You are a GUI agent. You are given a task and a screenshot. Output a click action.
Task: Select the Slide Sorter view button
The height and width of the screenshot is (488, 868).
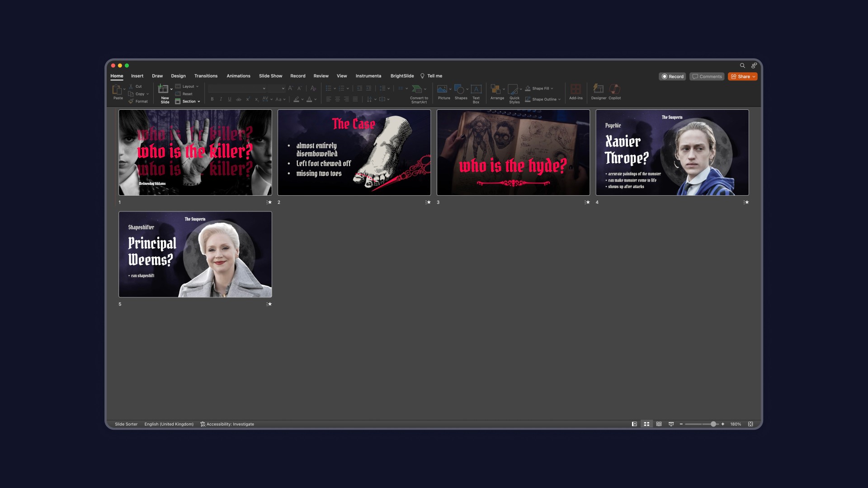tap(646, 424)
